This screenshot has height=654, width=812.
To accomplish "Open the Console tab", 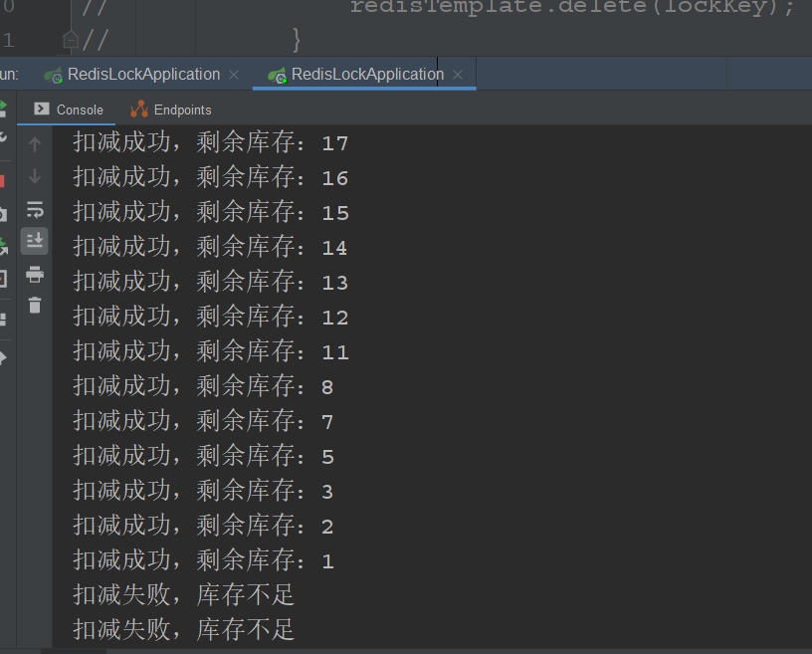I will click(x=68, y=109).
